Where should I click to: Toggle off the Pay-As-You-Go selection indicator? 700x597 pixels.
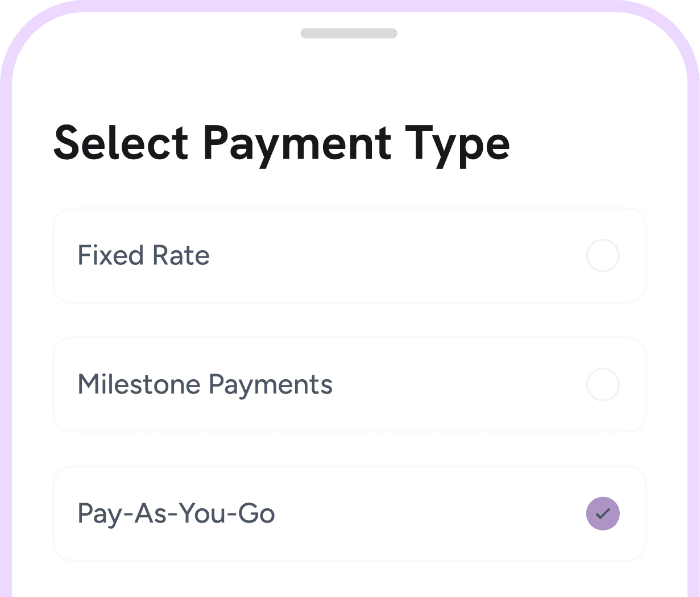pos(603,513)
